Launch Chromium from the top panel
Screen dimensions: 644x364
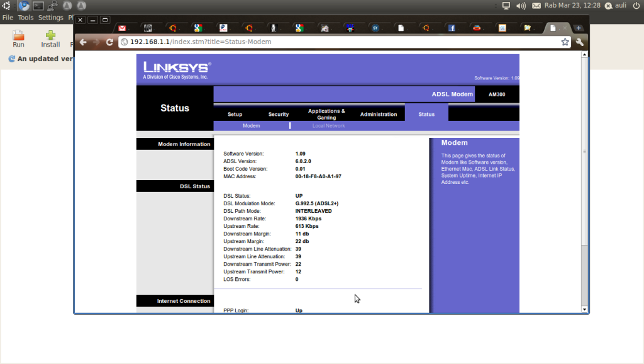24,5
